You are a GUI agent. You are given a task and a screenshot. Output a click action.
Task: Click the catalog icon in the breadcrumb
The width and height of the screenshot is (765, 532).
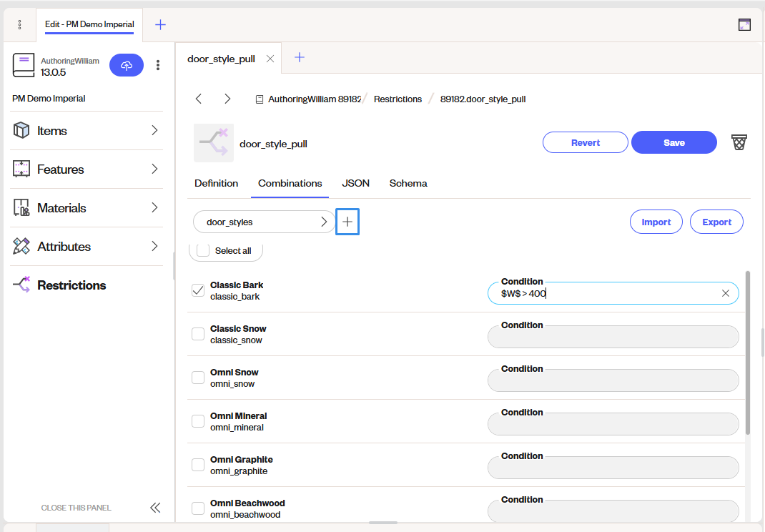pyautogui.click(x=260, y=99)
